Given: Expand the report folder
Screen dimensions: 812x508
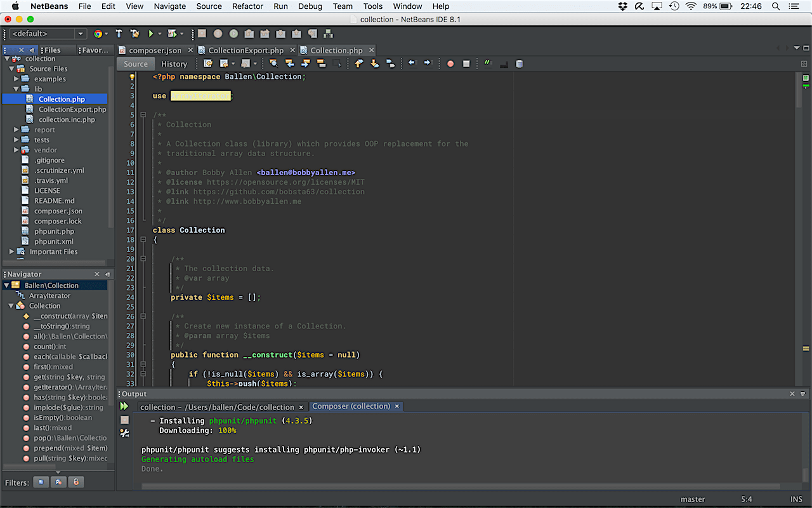Looking at the screenshot, I should click(x=16, y=130).
